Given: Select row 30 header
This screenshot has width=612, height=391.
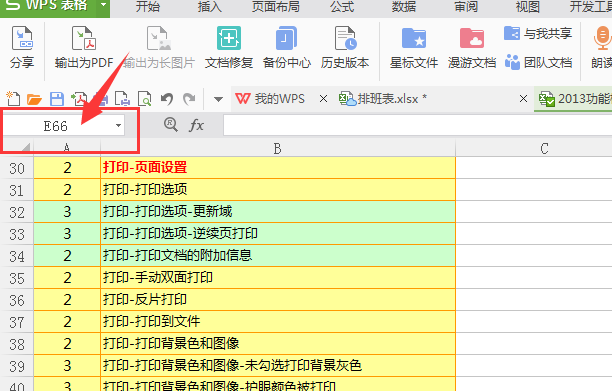Looking at the screenshot, I should pyautogui.click(x=17, y=168).
